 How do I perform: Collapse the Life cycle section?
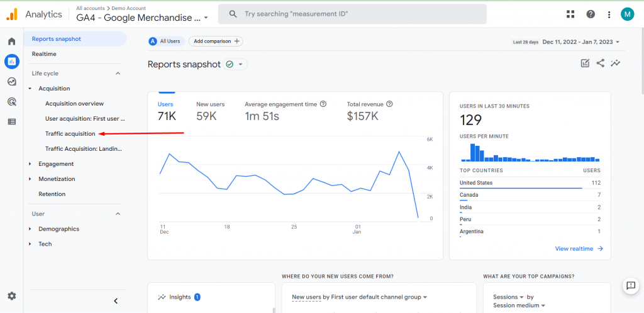118,74
